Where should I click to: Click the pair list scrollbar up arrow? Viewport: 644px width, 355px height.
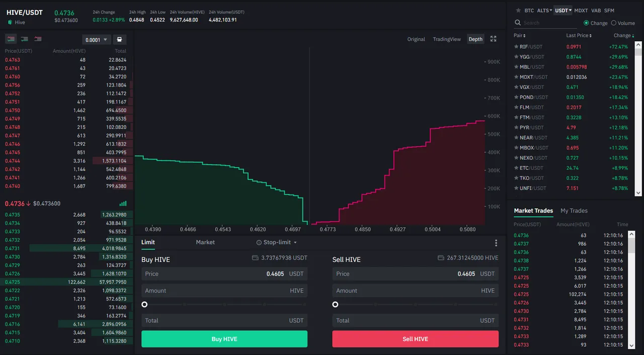pos(638,45)
